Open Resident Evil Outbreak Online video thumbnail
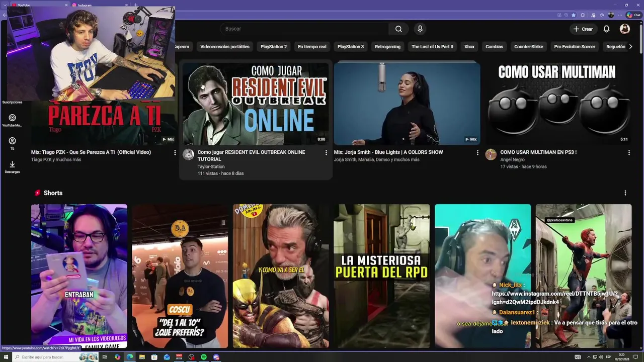This screenshot has width=644, height=362. click(x=256, y=104)
